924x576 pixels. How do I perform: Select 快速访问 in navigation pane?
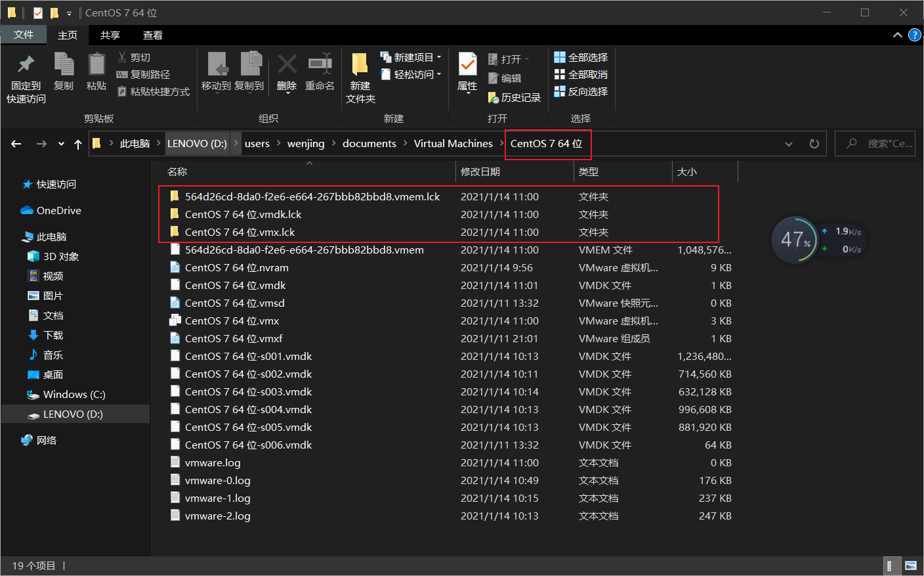pyautogui.click(x=49, y=185)
